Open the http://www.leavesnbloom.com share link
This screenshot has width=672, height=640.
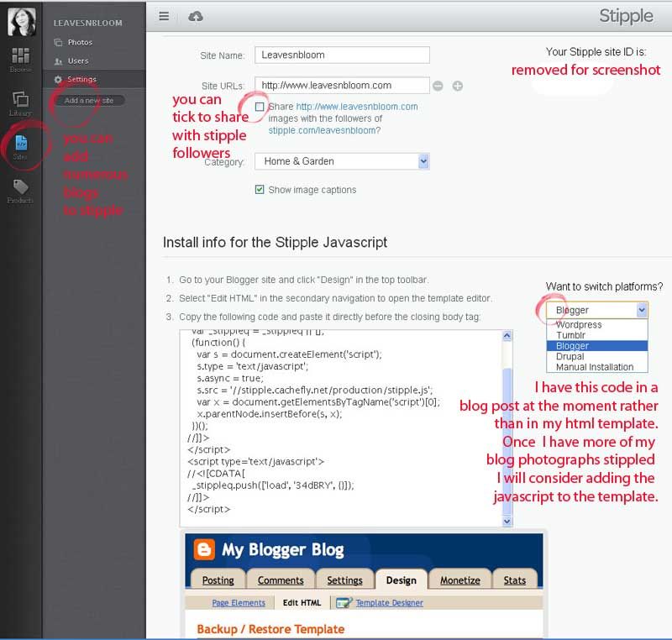(x=356, y=106)
